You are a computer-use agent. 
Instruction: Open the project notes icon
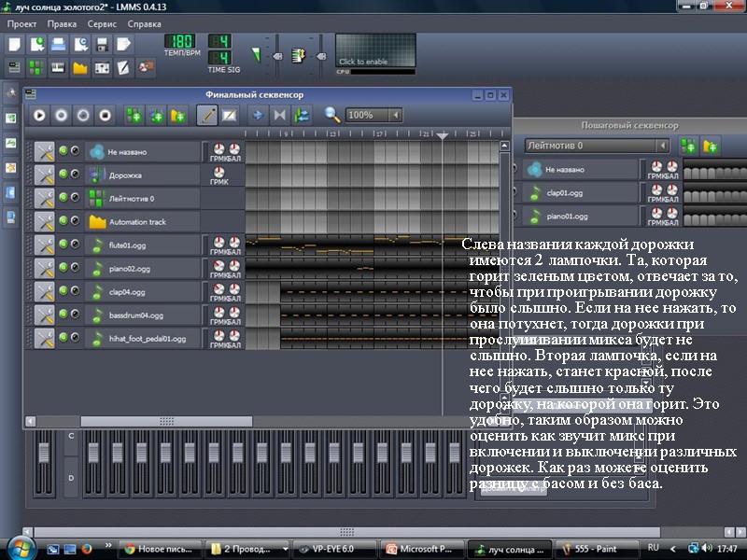coord(123,67)
